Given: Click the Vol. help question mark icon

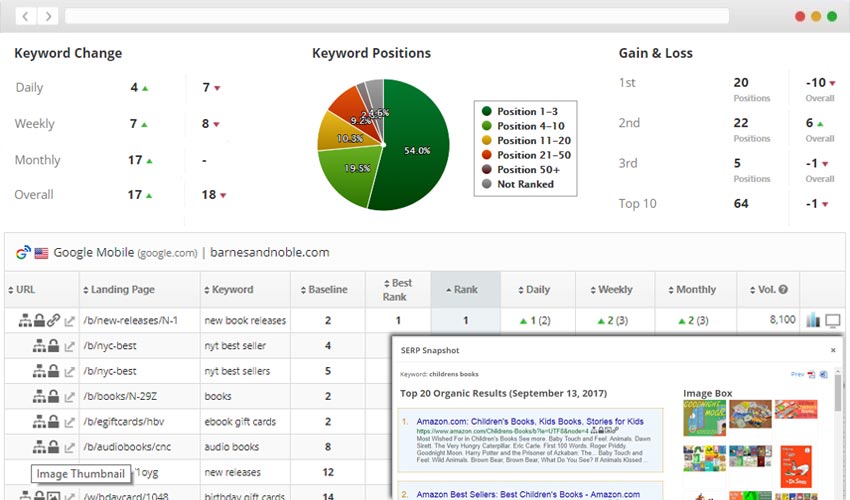Looking at the screenshot, I should coord(783,290).
